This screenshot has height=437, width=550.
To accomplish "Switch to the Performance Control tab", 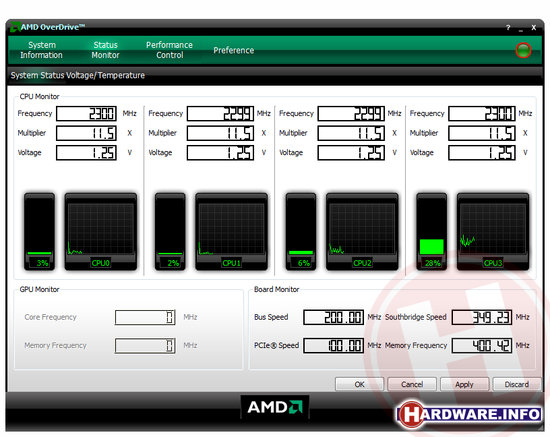I will (169, 50).
